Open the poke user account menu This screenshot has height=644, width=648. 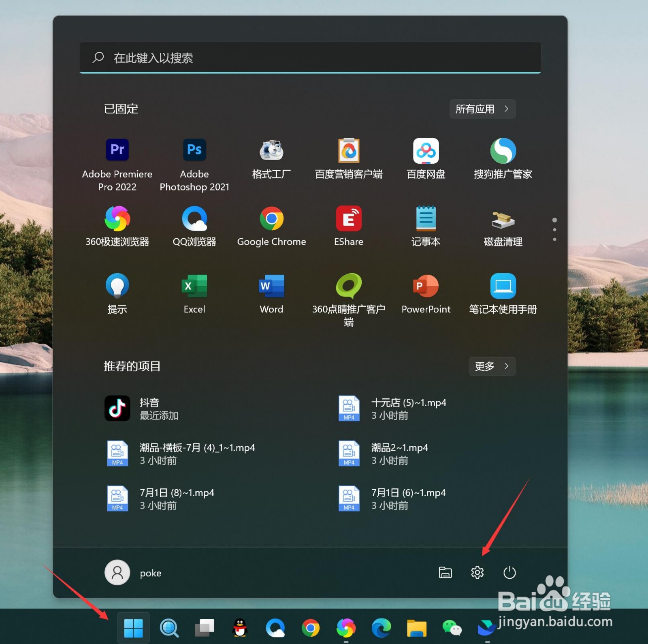(x=134, y=573)
